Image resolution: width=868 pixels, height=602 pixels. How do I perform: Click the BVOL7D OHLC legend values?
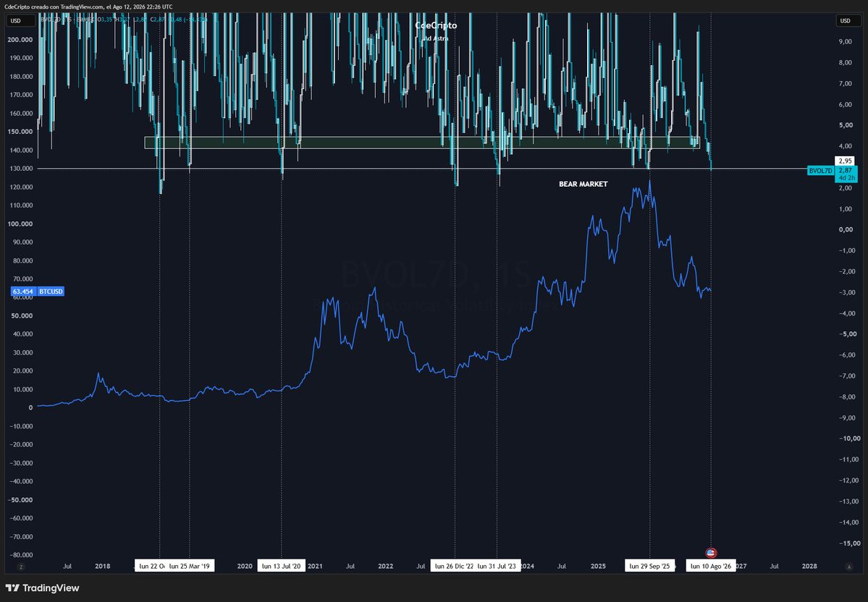(x=152, y=20)
